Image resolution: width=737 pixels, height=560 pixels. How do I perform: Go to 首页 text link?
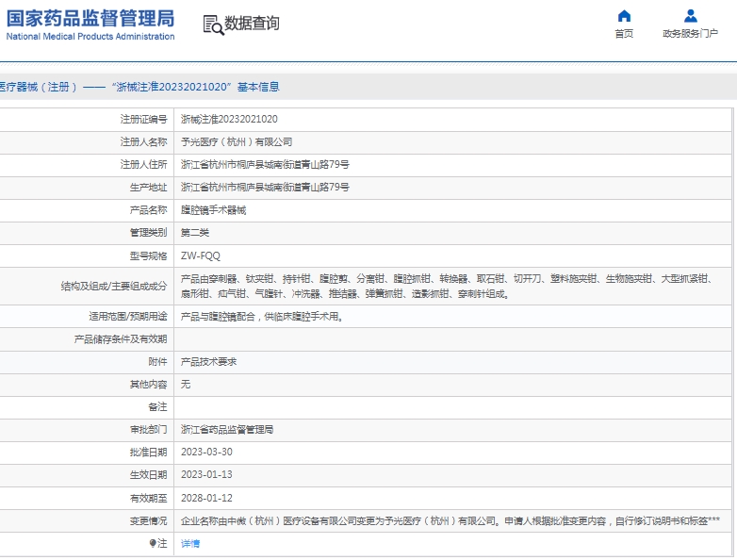point(624,33)
